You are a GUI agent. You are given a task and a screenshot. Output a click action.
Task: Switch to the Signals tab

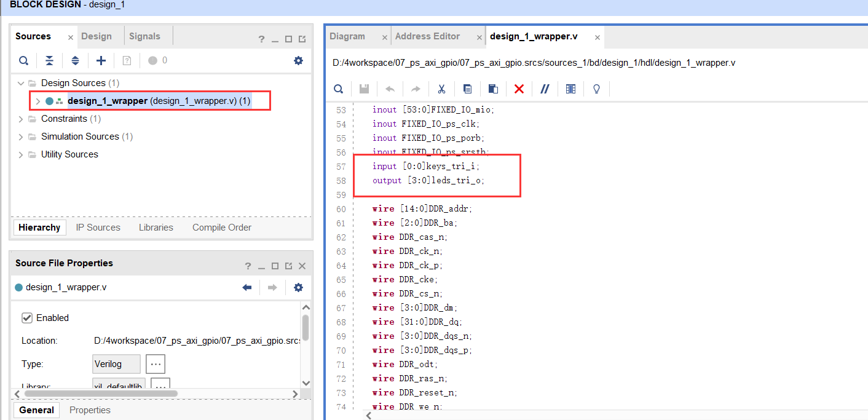(144, 36)
